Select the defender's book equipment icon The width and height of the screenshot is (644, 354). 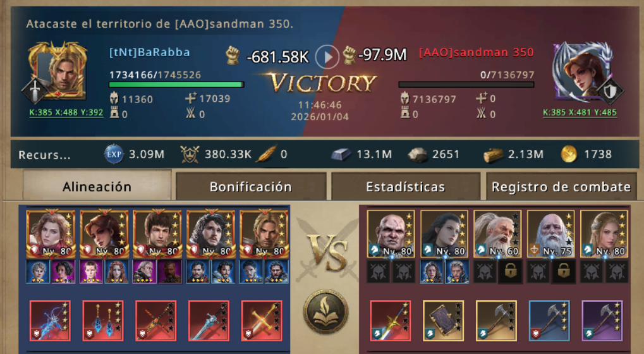(x=443, y=320)
